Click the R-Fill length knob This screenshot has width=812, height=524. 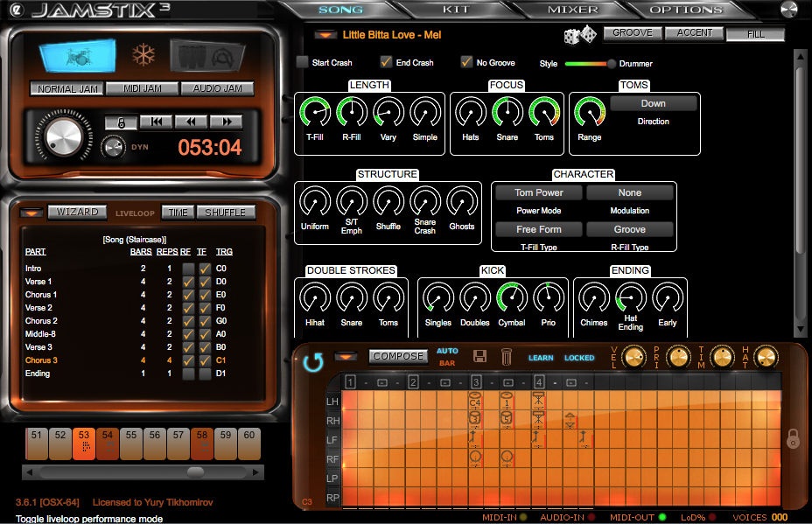pos(352,112)
